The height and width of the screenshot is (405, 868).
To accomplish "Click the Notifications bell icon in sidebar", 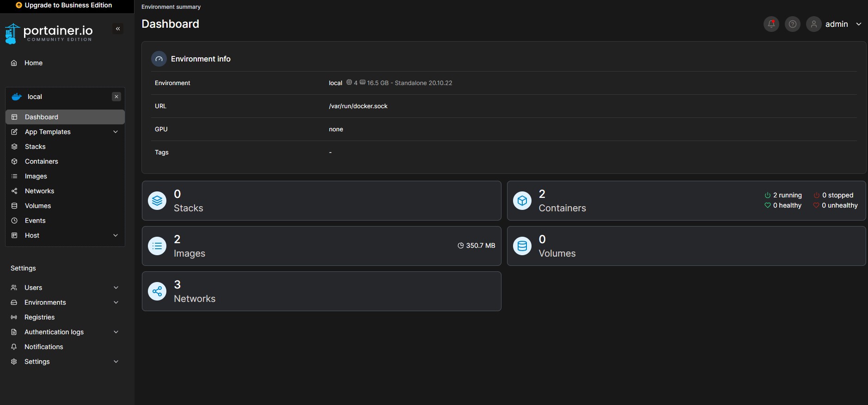I will [x=14, y=347].
